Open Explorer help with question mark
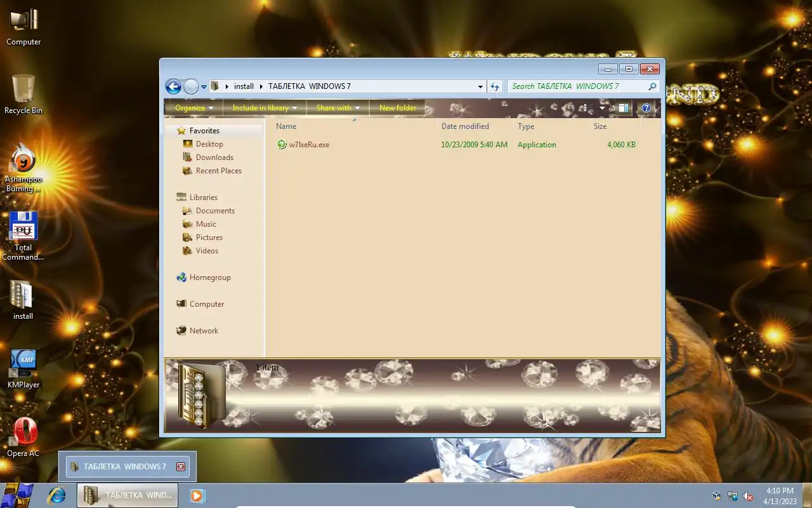The image size is (812, 508). tap(646, 108)
